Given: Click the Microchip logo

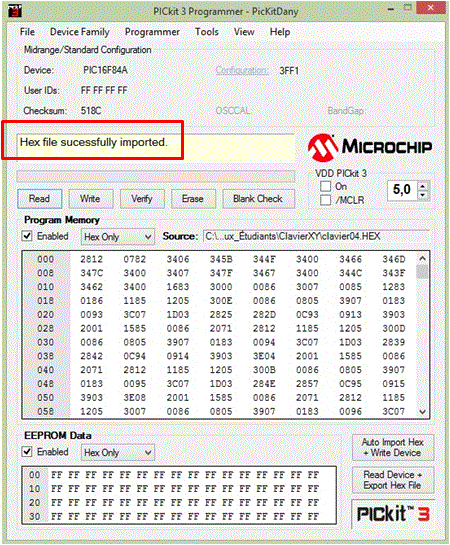Looking at the screenshot, I should click(370, 147).
